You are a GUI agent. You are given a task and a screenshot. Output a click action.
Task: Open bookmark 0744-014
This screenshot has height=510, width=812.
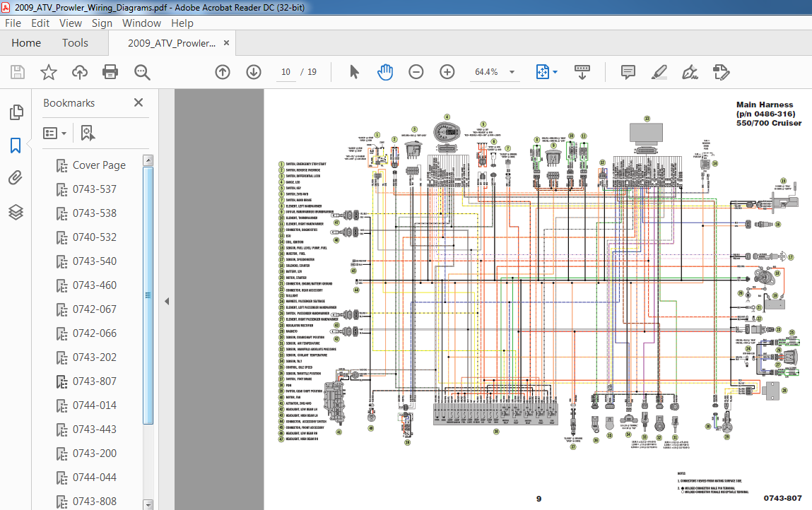pyautogui.click(x=94, y=405)
